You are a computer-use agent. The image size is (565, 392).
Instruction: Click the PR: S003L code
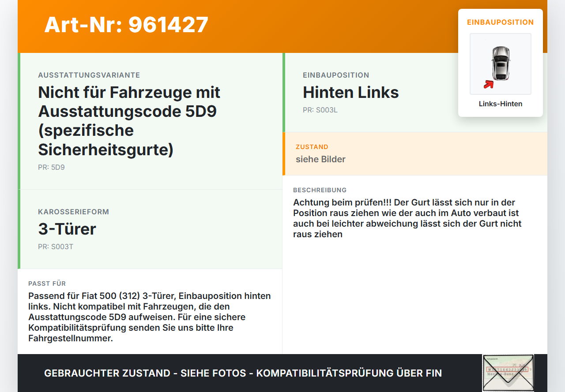[320, 110]
